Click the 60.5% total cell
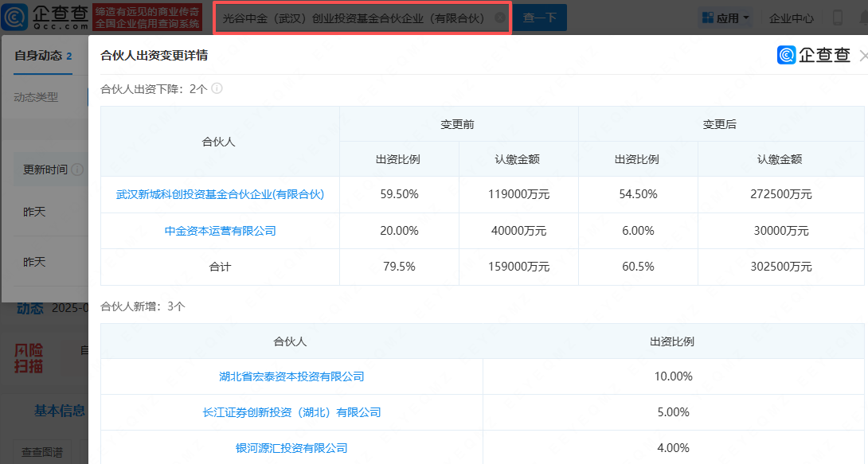The height and width of the screenshot is (464, 868). [639, 267]
